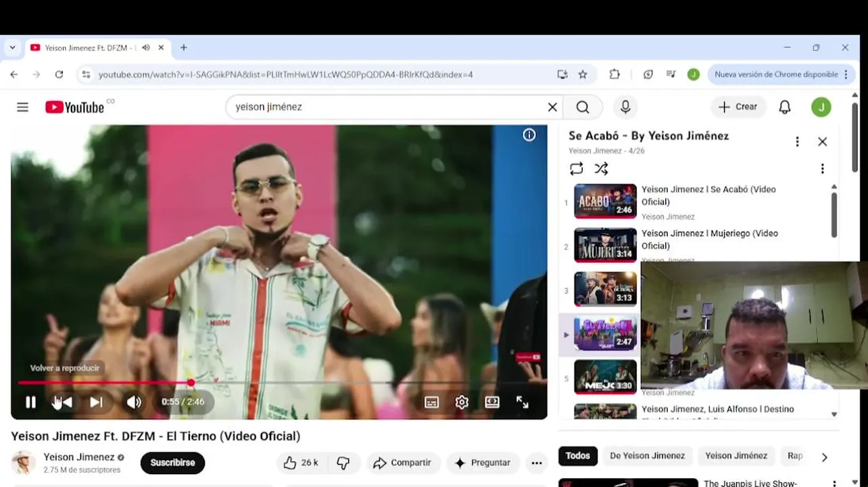
Task: Close the playlist panel
Action: 822,141
